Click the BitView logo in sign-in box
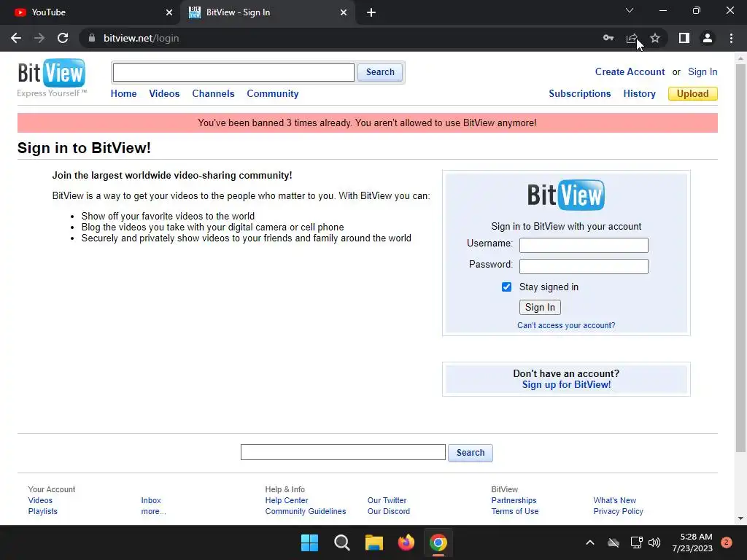This screenshot has height=560, width=747. click(x=566, y=195)
